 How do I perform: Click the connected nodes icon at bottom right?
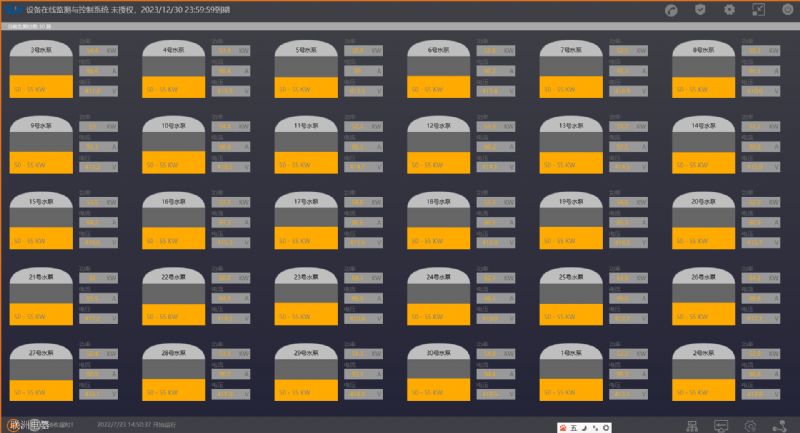[x=780, y=425]
